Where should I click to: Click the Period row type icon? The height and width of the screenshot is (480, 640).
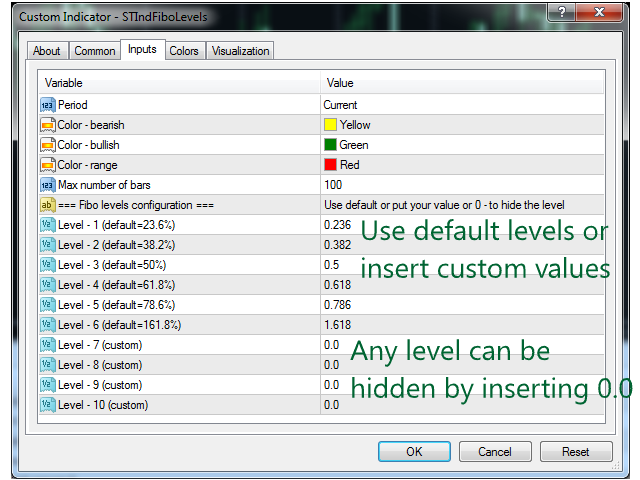coord(48,105)
